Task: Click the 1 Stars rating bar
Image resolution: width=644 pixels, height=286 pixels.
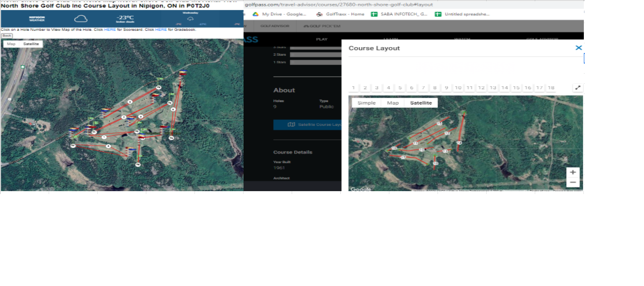Action: tap(315, 62)
